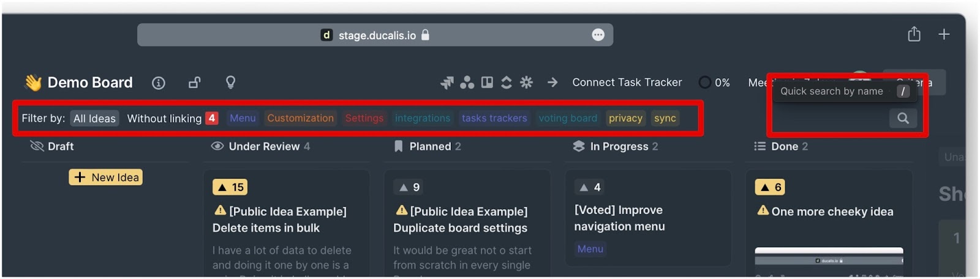Filter by the tasks trackers tag
This screenshot has width=980, height=279.
494,118
